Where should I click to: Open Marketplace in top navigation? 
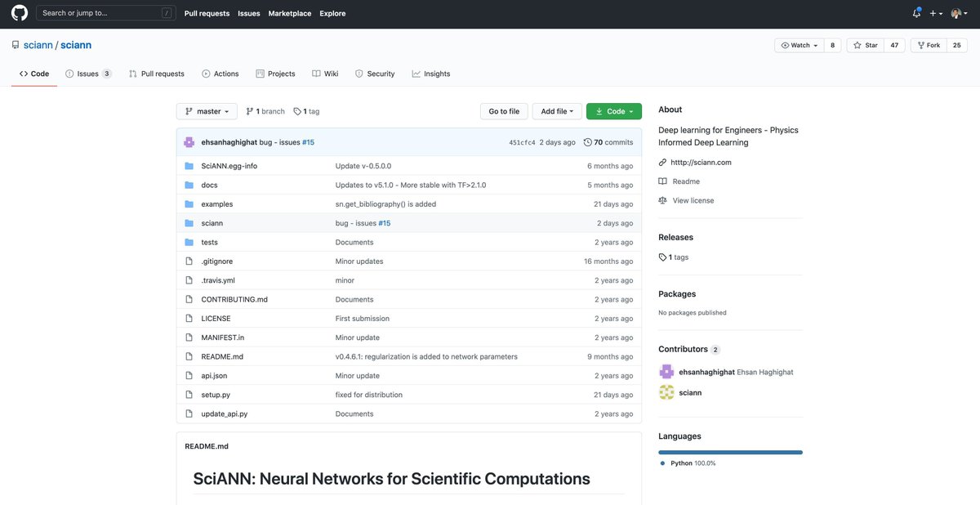pos(290,13)
